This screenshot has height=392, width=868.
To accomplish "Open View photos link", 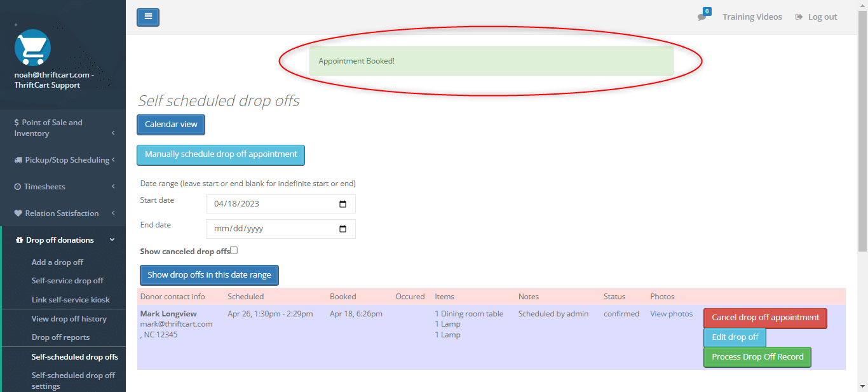I will (672, 314).
